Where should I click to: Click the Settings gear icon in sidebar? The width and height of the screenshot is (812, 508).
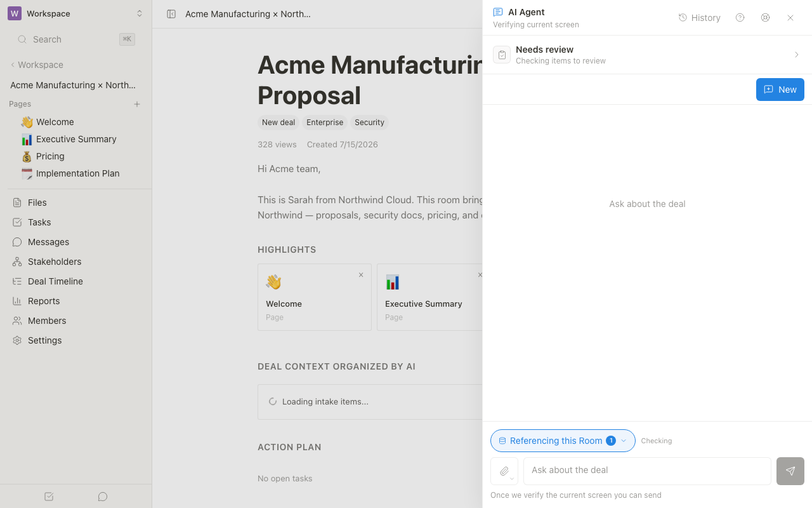[17, 340]
